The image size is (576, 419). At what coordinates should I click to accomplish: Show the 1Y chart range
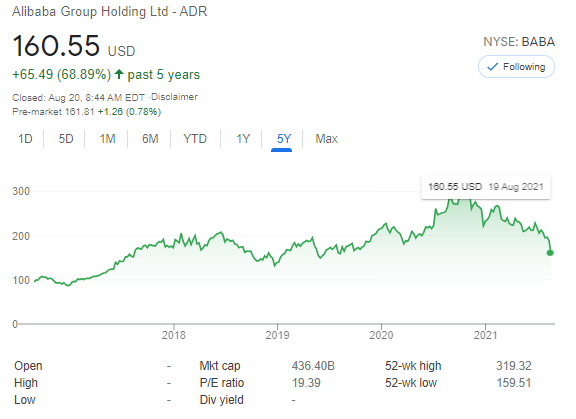tap(243, 139)
